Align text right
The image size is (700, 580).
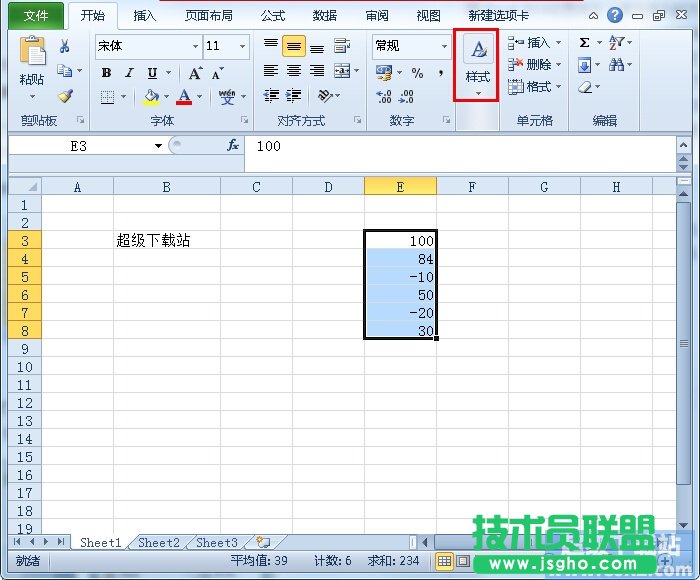point(317,71)
